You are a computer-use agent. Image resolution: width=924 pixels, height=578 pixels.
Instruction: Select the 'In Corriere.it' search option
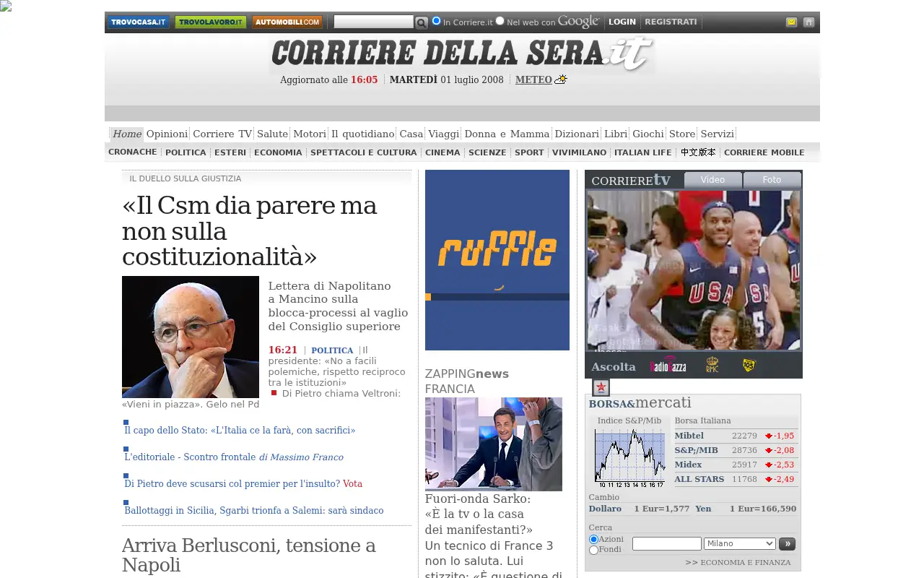436,20
